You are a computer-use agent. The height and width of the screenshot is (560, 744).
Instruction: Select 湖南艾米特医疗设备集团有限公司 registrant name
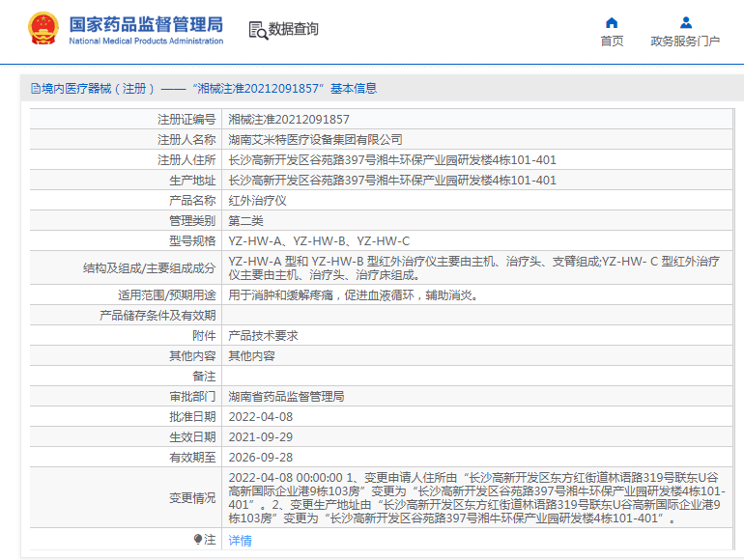click(x=316, y=140)
